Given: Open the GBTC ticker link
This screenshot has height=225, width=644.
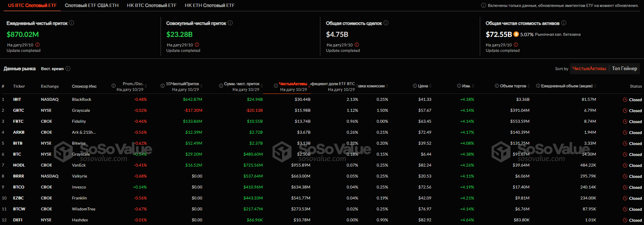Looking at the screenshot, I should pyautogui.click(x=18, y=110).
